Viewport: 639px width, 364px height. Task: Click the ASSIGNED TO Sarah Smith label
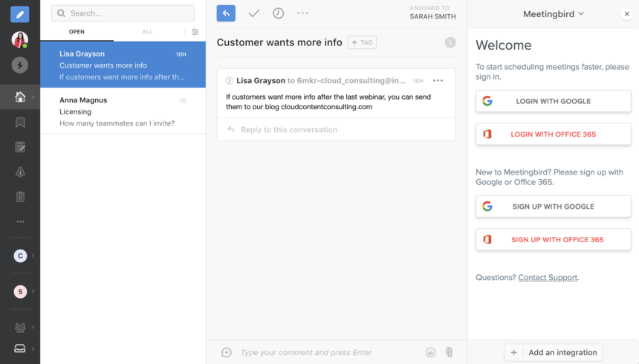point(432,13)
